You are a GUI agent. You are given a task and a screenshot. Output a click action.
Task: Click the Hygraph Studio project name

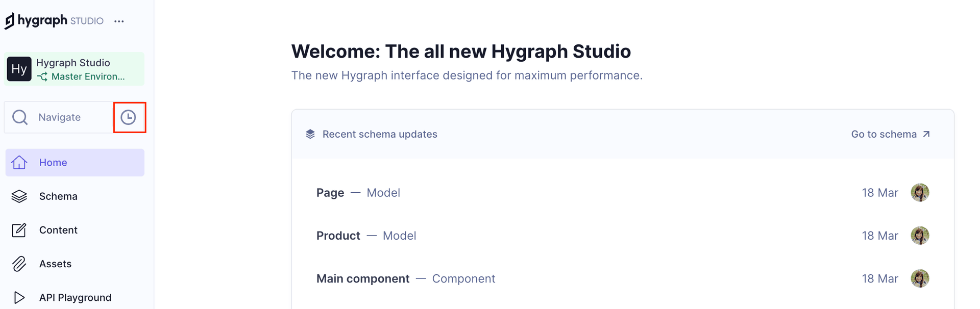tap(73, 63)
